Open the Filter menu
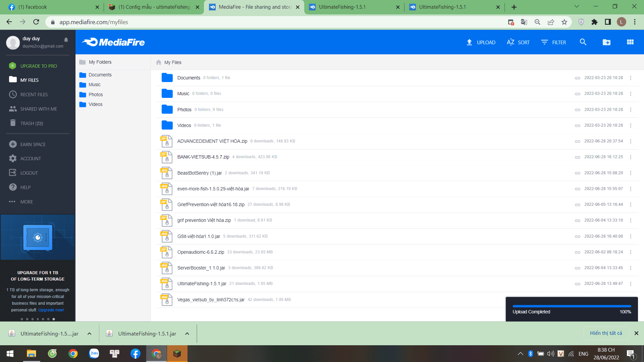 pyautogui.click(x=553, y=42)
